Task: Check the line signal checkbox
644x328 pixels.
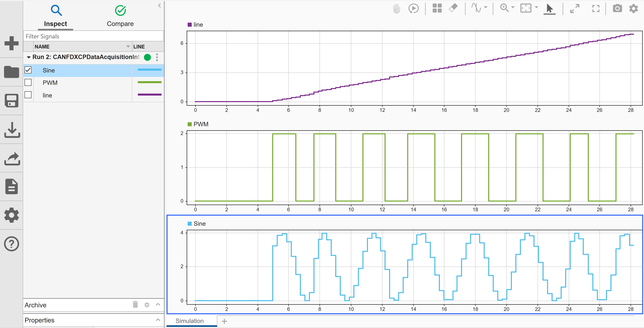Action: [x=28, y=95]
